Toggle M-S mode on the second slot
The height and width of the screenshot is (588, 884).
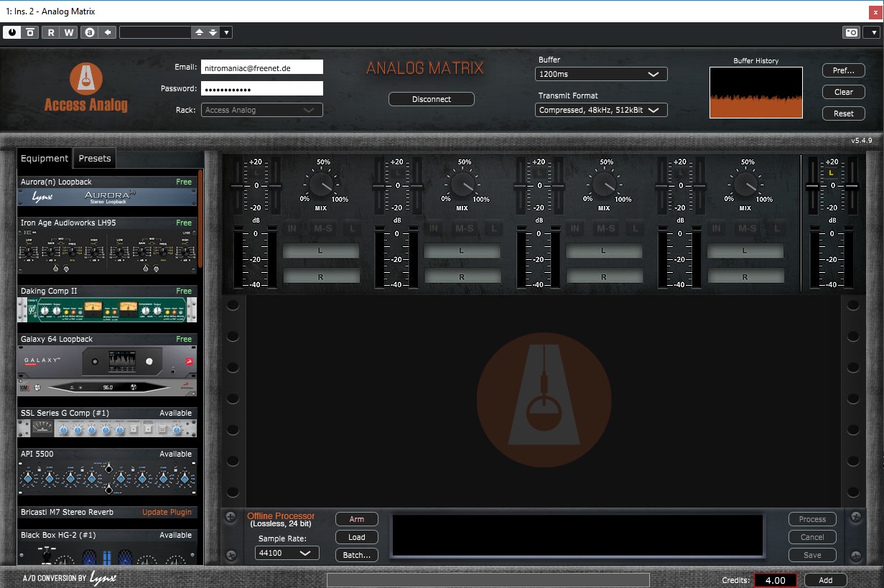(x=464, y=228)
